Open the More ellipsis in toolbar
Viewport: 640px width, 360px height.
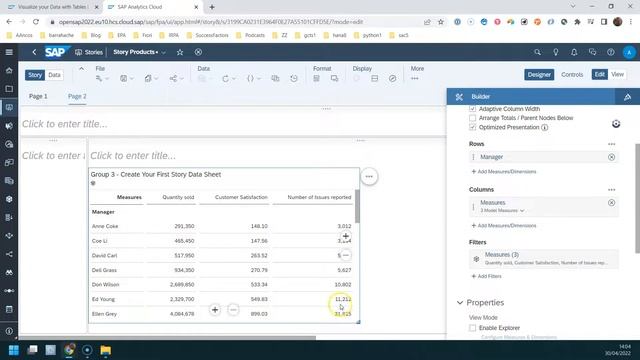(415, 78)
